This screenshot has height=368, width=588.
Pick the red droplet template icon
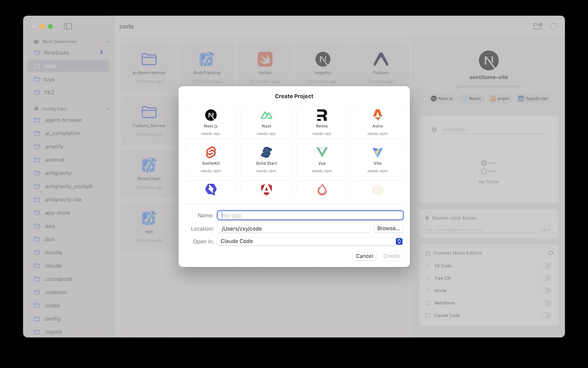point(322,190)
